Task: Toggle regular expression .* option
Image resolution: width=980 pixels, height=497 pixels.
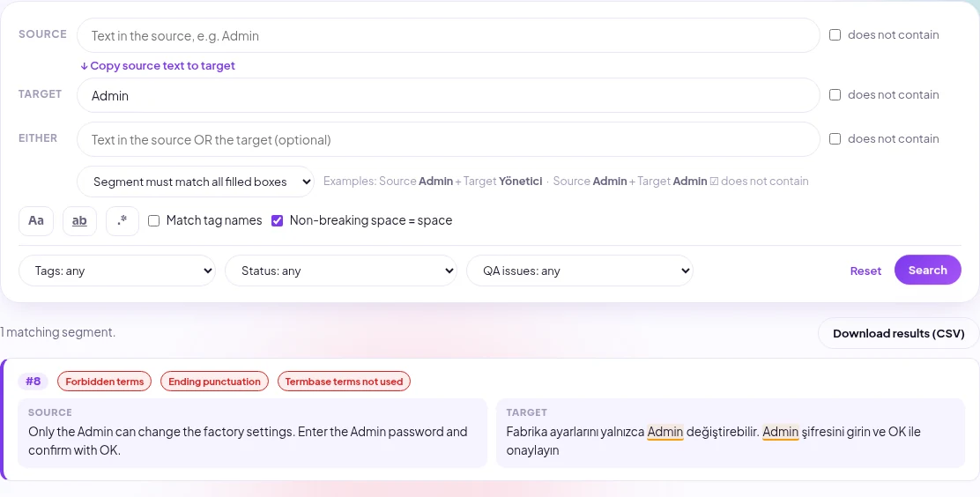Action: pos(122,220)
